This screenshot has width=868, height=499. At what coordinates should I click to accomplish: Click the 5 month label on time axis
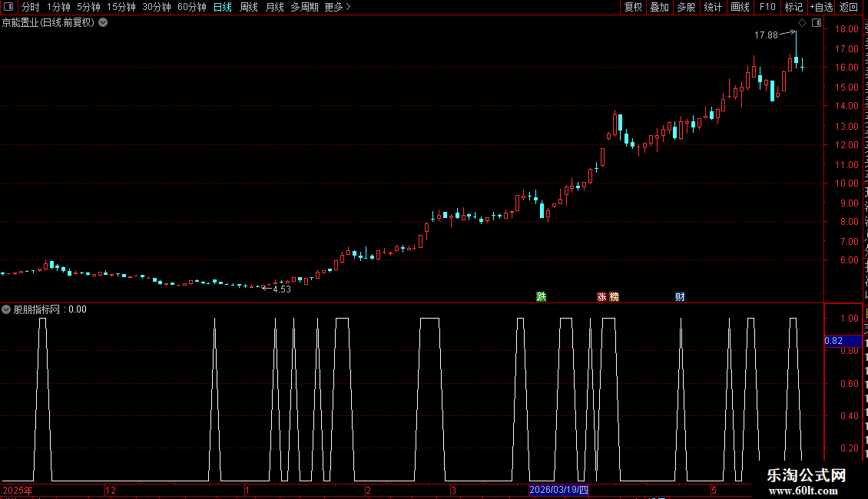coord(714,490)
